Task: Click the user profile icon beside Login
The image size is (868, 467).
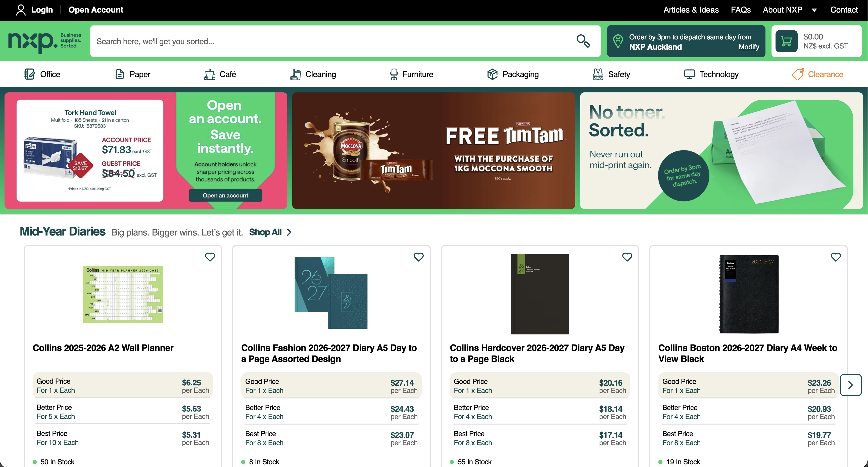Action: click(x=21, y=10)
